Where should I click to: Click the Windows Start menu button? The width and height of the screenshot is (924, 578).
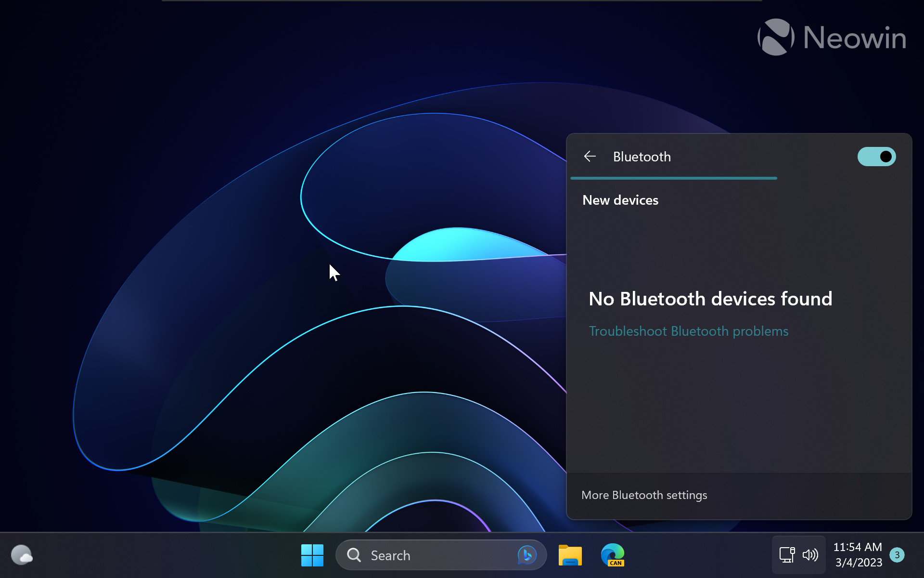313,555
